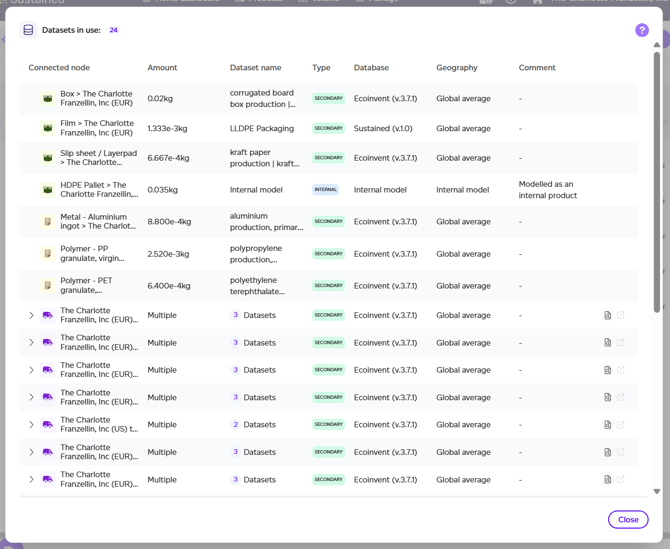670x549 pixels.
Task: Click the packaging icon for the Box row
Action: tap(48, 98)
